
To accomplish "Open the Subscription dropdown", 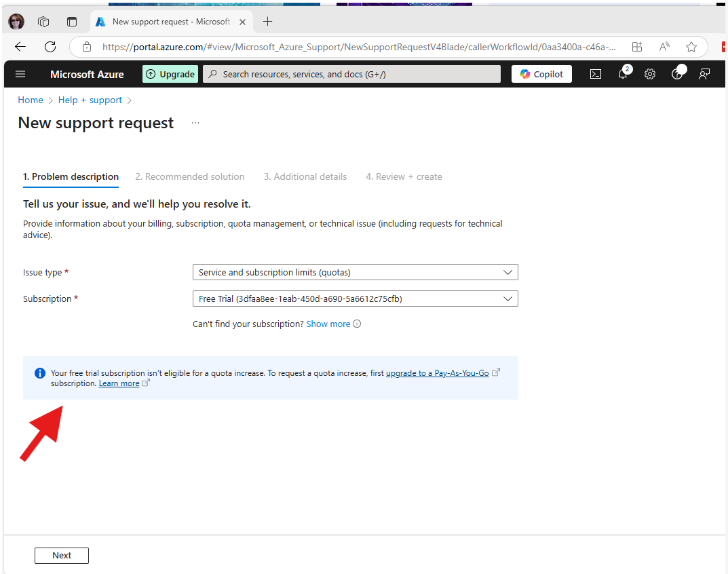I will tap(355, 299).
